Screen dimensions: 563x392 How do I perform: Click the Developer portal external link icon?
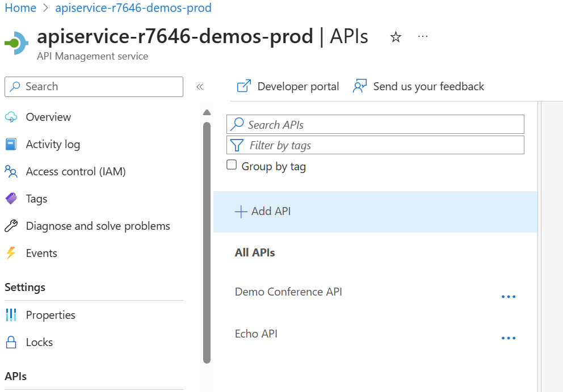[x=244, y=86]
